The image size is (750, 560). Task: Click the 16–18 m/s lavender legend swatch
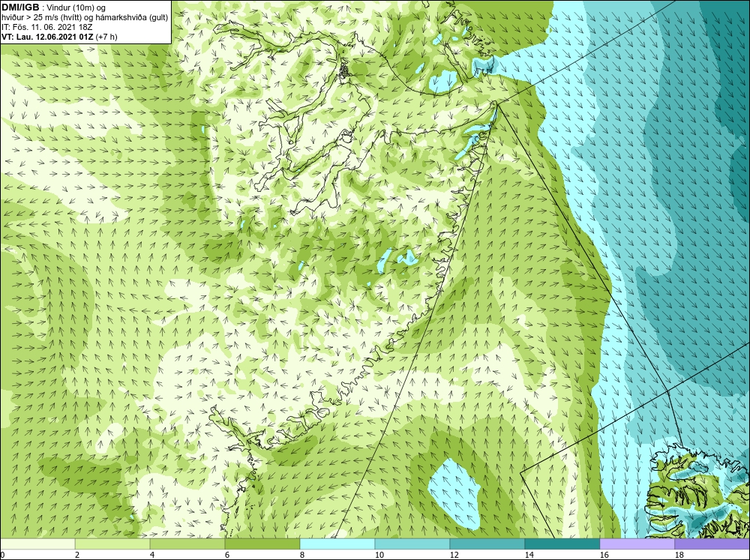pyautogui.click(x=637, y=544)
